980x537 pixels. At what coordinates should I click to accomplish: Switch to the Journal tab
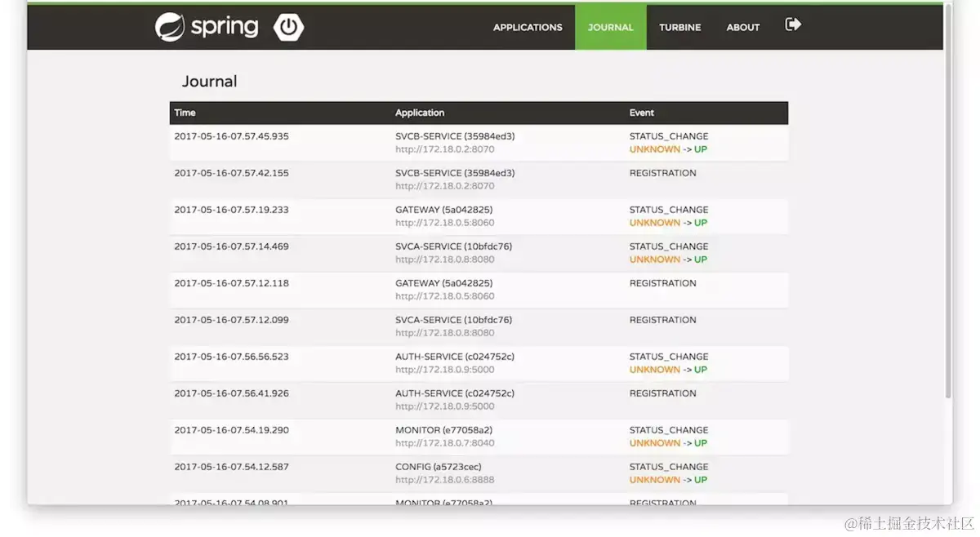click(x=610, y=27)
